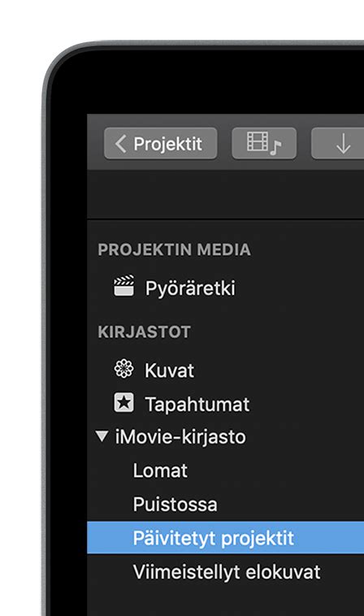Select Päivitetyt projektit highlighted row
364x616 pixels.
(225, 538)
